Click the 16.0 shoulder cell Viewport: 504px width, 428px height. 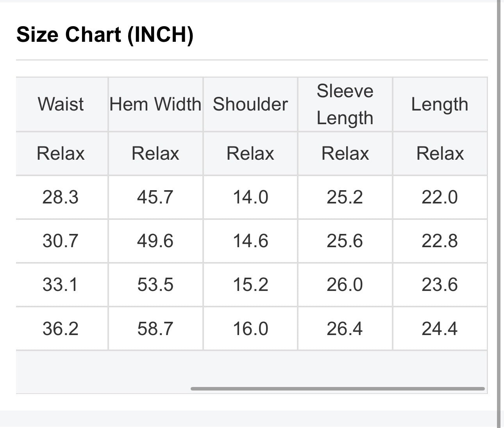point(250,328)
